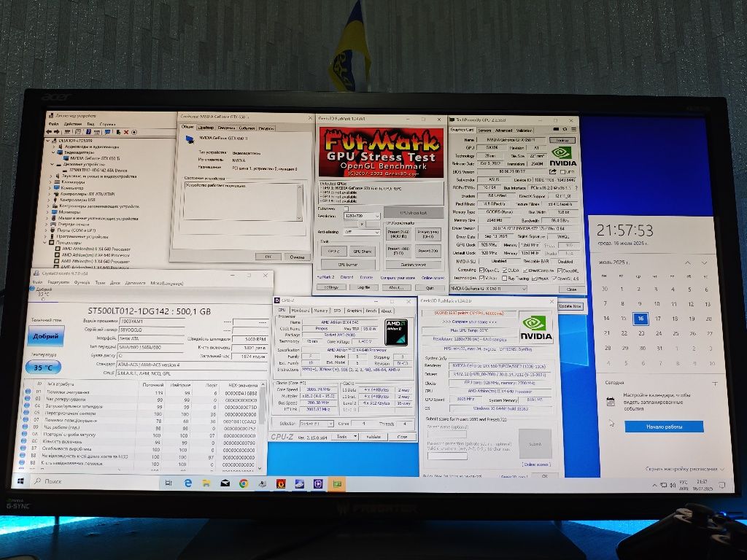Open Resolution dropdown in FurMark

(x=362, y=216)
